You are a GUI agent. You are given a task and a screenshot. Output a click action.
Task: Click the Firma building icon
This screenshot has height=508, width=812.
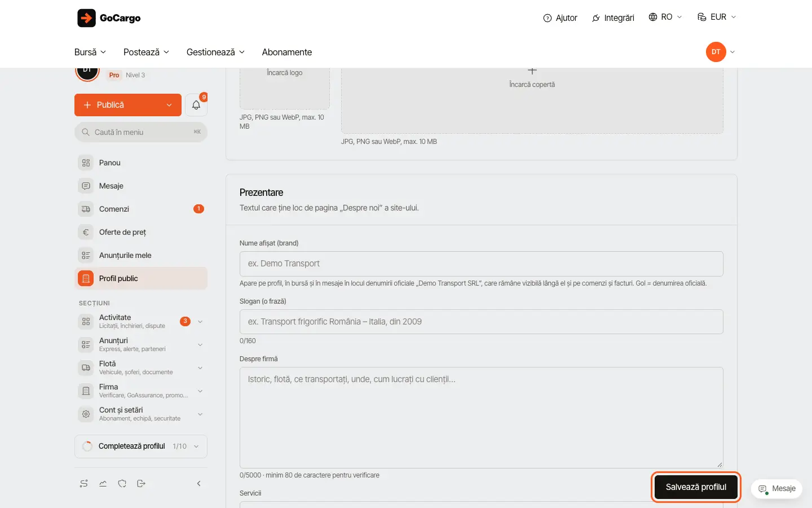click(86, 391)
